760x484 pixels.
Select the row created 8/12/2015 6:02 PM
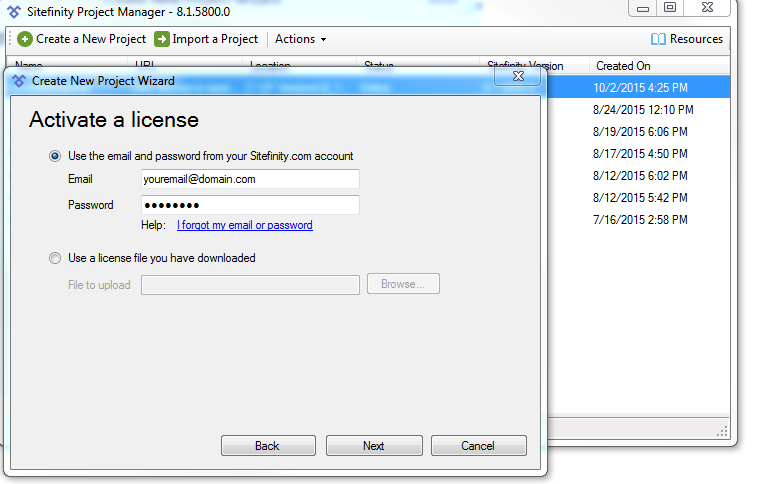pyautogui.click(x=640, y=176)
